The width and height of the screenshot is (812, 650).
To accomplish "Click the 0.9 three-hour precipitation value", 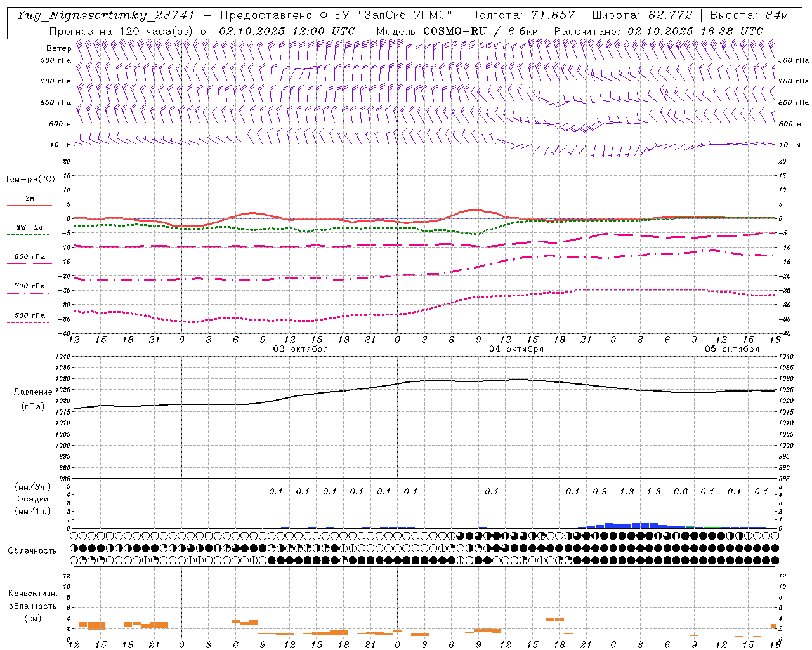I will point(599,492).
